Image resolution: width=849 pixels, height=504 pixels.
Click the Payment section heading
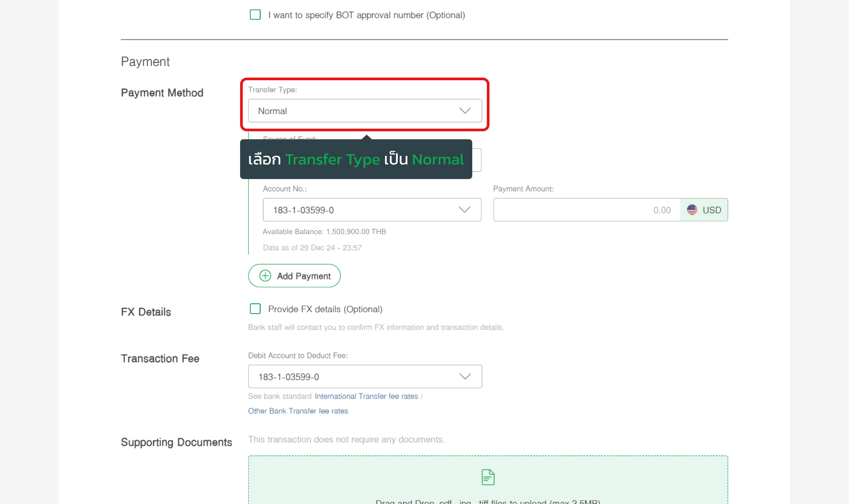tap(145, 62)
